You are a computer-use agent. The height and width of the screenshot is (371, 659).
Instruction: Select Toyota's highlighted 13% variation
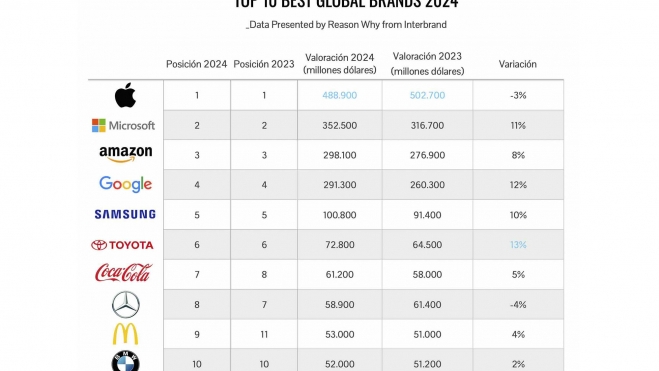click(x=518, y=245)
